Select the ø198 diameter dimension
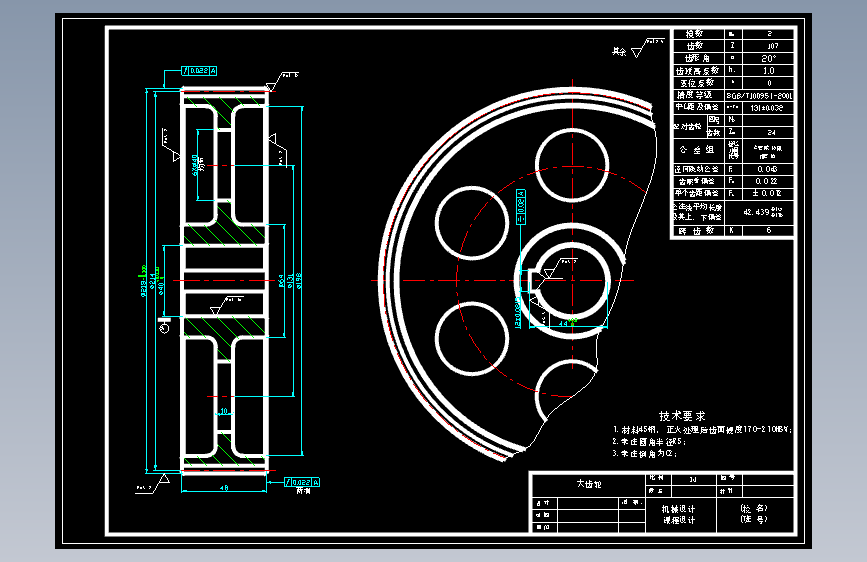Screen dimensions: 867x562 pyautogui.click(x=299, y=281)
